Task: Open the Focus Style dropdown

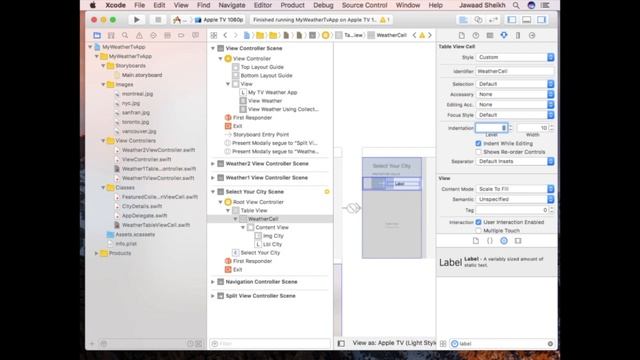Action: (x=515, y=115)
